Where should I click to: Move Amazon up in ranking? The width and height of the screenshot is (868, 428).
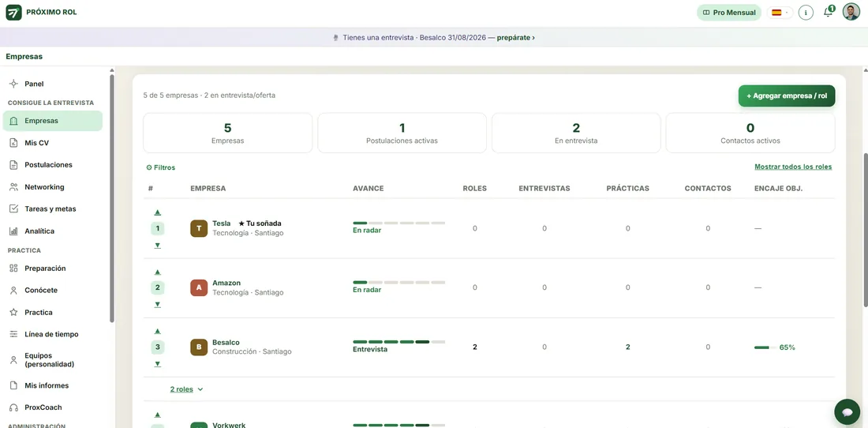(157, 272)
